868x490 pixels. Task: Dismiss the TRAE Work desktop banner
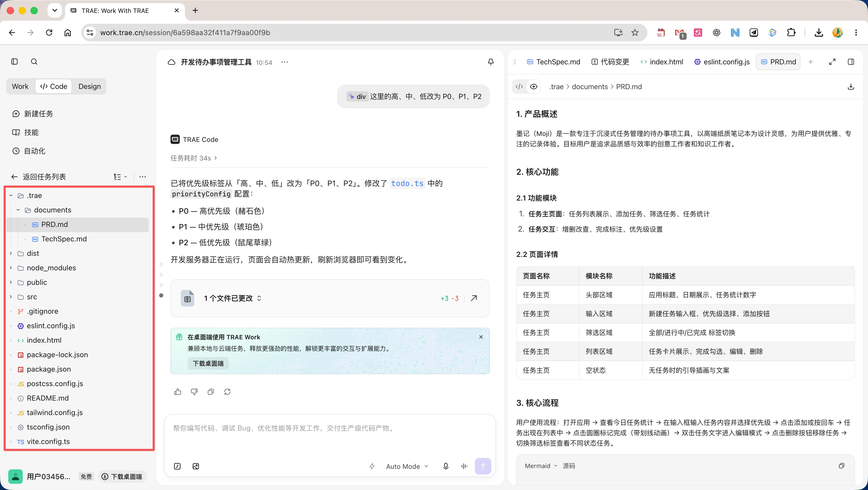click(481, 337)
